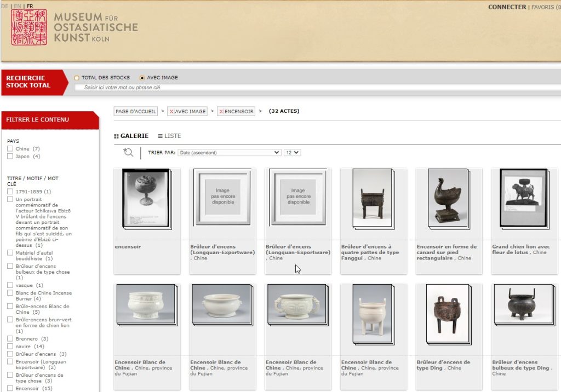
Task: Check the Blanc de Chine Incense Burner filter
Action: click(x=10, y=293)
